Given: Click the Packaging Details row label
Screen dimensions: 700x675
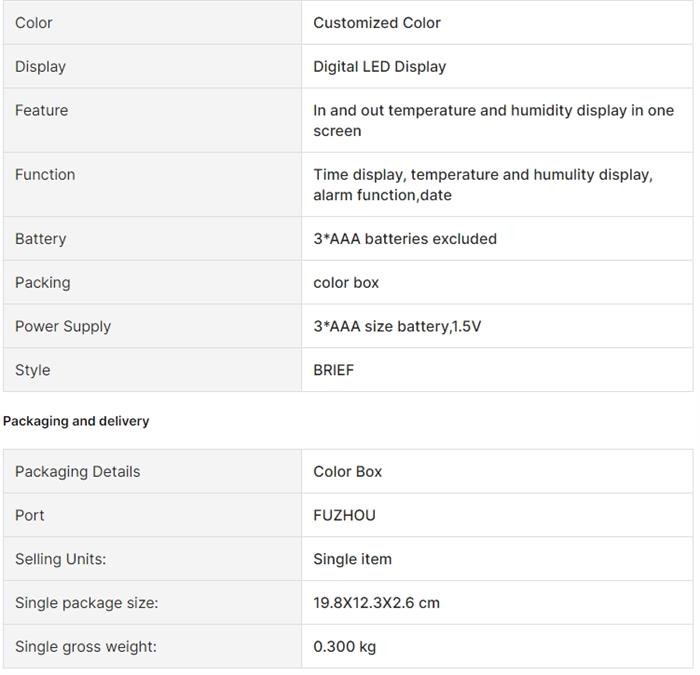Looking at the screenshot, I should coord(78,472).
